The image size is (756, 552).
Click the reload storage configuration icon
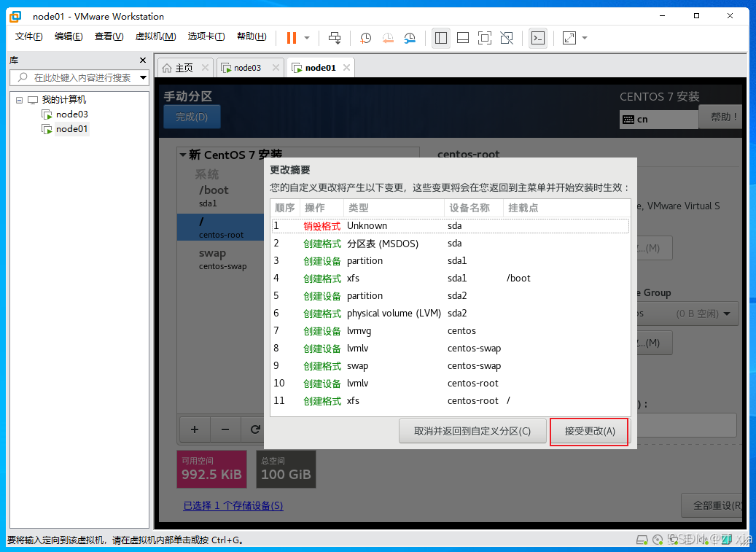tap(255, 429)
